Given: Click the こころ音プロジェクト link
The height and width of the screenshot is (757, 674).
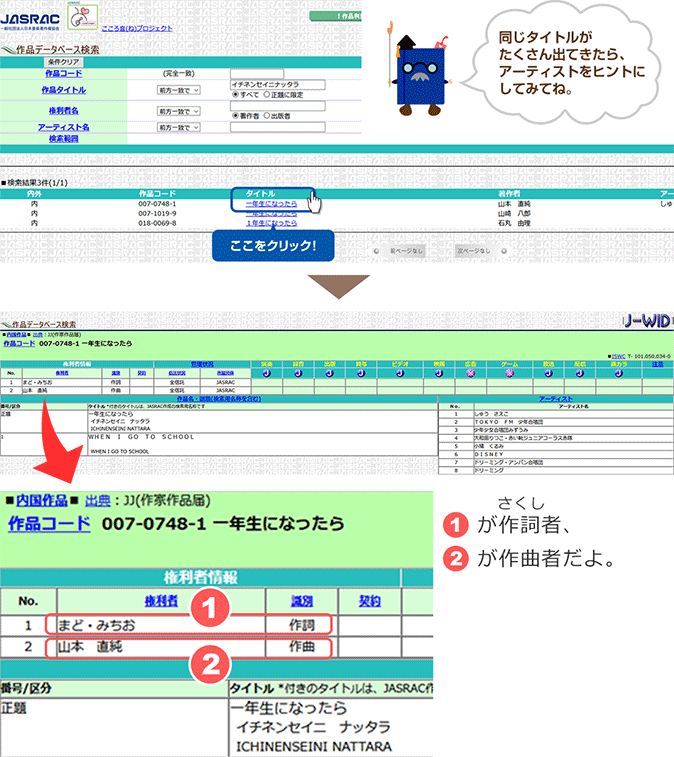Looking at the screenshot, I should pyautogui.click(x=135, y=29).
